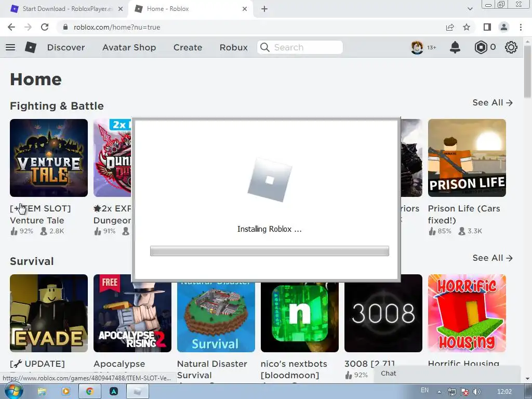The width and height of the screenshot is (532, 399).
Task: Open the Roblox installer taskbar item
Action: click(137, 392)
